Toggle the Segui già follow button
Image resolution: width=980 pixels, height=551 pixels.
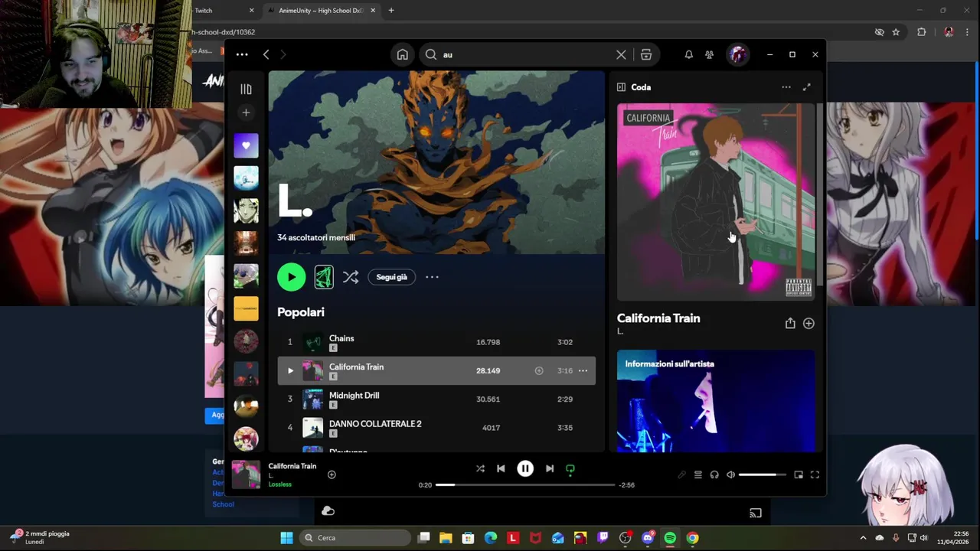point(391,277)
